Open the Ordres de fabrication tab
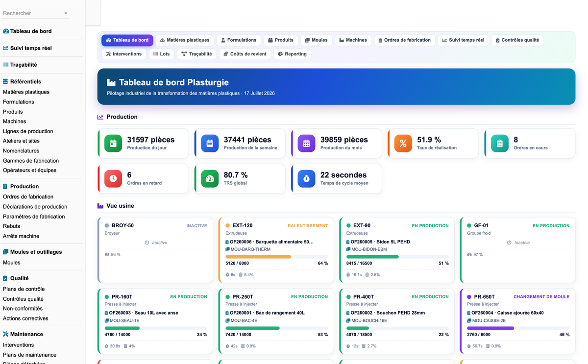 [404, 40]
